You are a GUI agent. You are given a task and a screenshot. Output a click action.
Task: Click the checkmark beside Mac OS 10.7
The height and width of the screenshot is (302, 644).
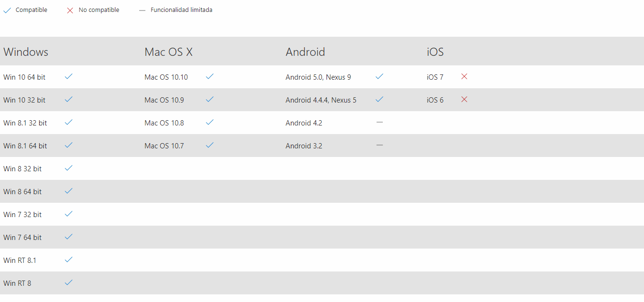210,145
